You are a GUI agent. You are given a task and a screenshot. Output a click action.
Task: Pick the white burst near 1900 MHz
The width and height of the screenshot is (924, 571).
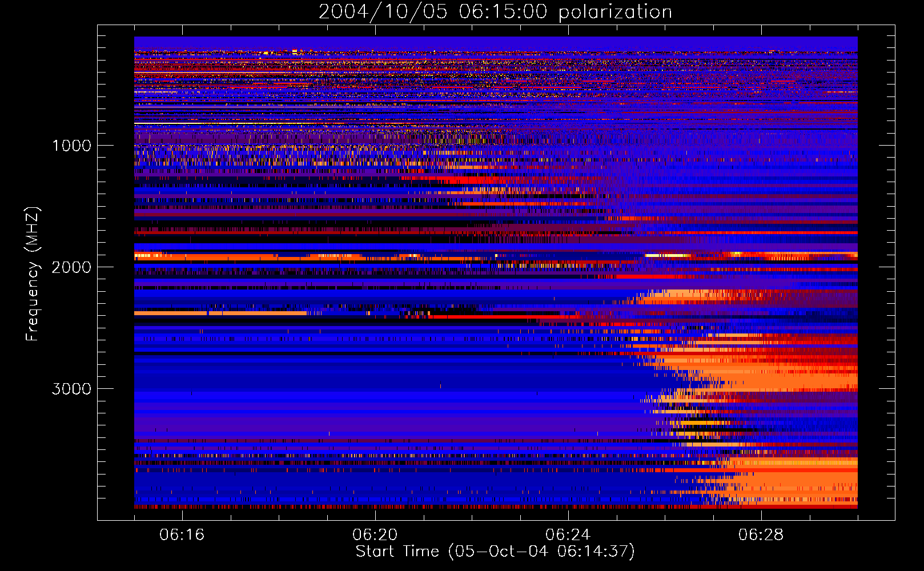[x=666, y=255]
